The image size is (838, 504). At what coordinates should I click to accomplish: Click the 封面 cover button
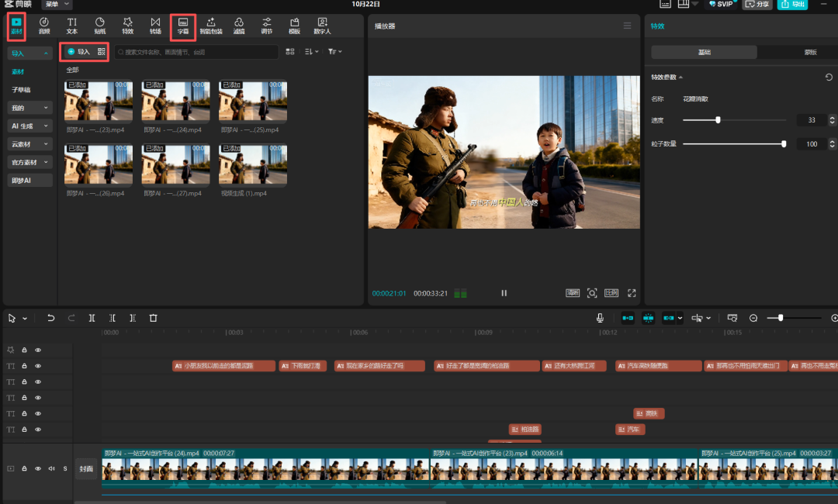click(86, 469)
